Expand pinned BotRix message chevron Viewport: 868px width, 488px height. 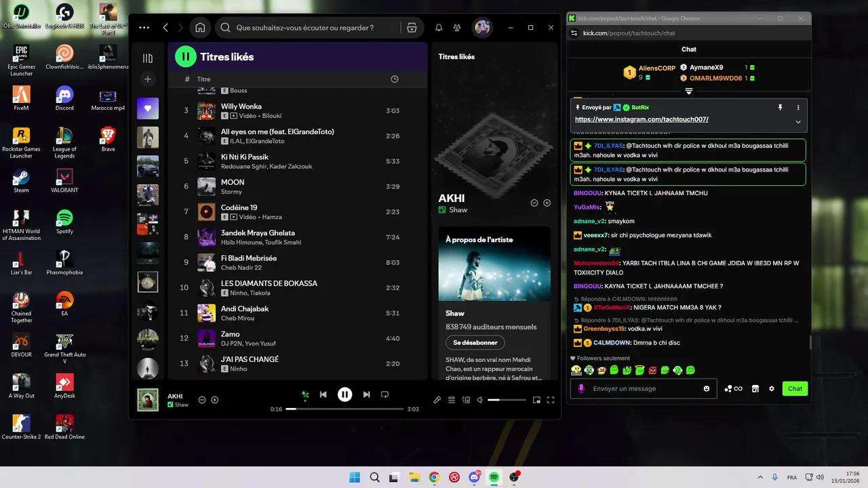(x=798, y=122)
